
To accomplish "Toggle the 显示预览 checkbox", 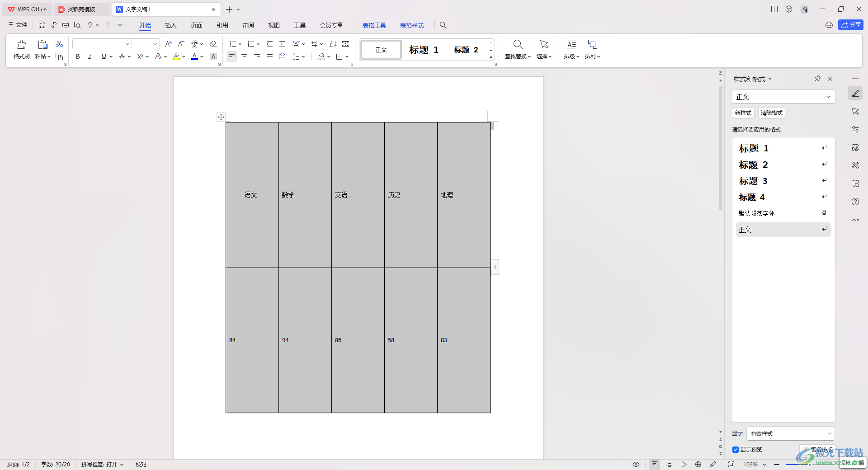I will click(736, 450).
